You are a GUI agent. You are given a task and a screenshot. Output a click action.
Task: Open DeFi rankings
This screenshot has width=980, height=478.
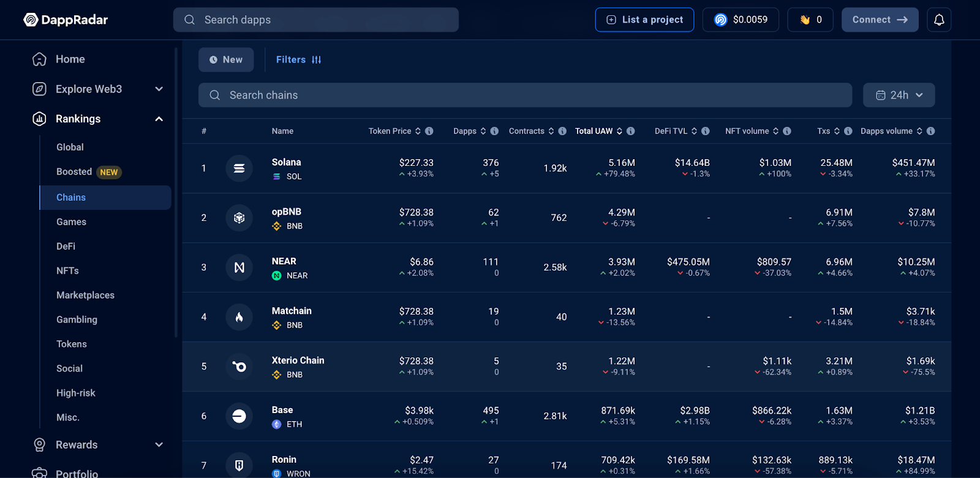click(66, 246)
